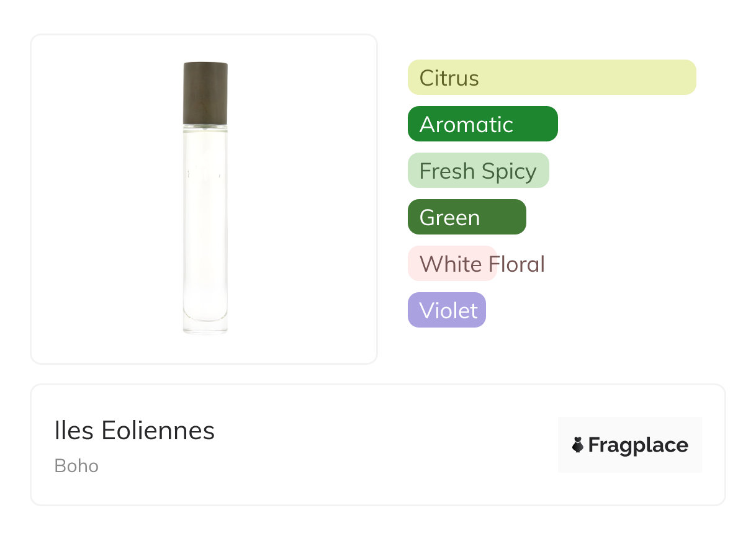
Task: Click the "Floral" word beside pink bar
Action: pyautogui.click(x=516, y=264)
